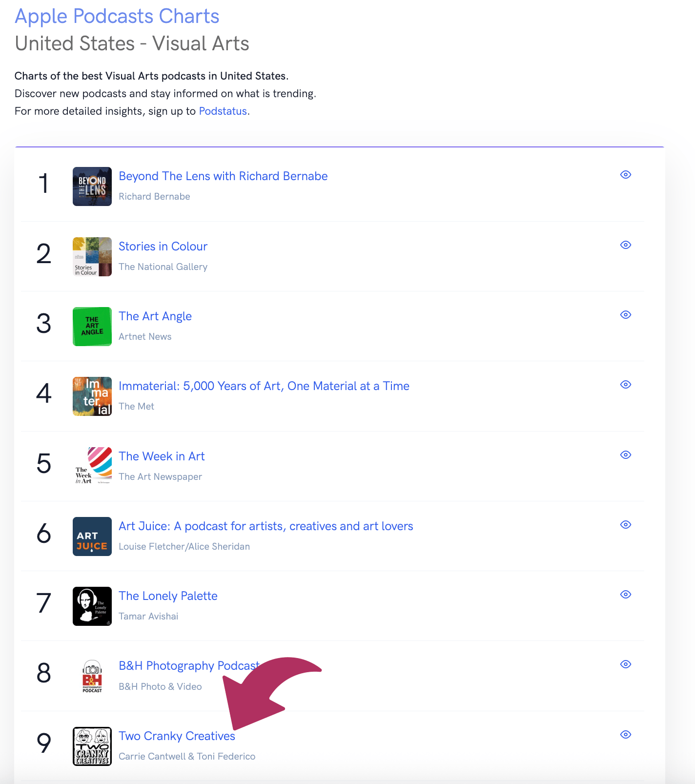The width and height of the screenshot is (695, 784).
Task: Click the eye icon for The Art Angle
Action: [626, 315]
